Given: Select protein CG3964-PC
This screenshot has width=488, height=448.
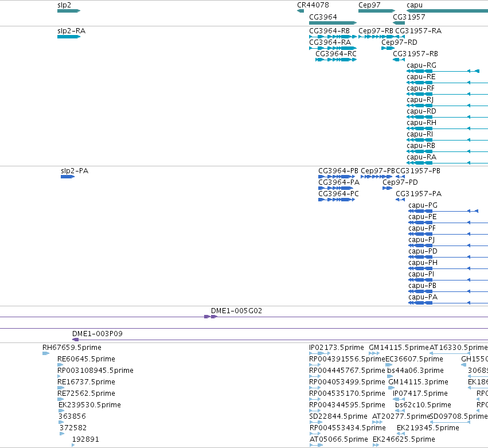Looking at the screenshot, I should click(337, 200).
